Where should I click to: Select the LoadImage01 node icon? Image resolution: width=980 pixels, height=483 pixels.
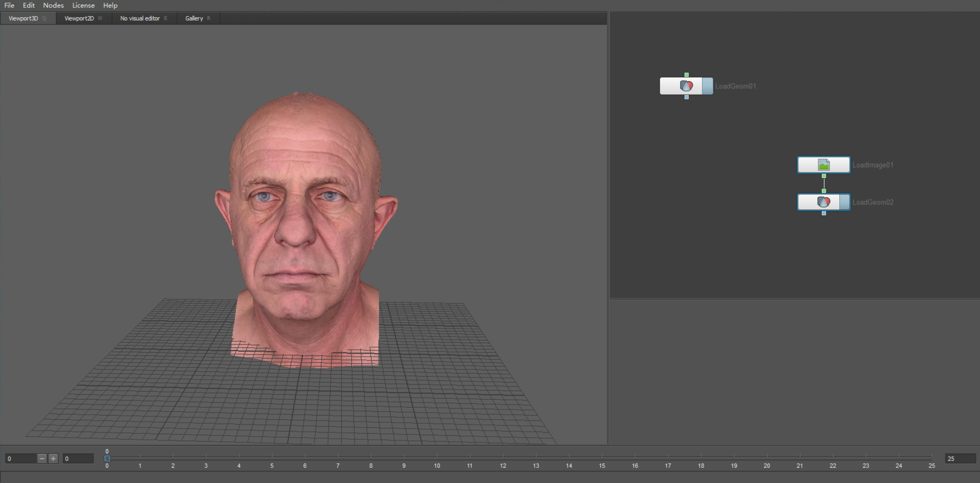click(823, 165)
